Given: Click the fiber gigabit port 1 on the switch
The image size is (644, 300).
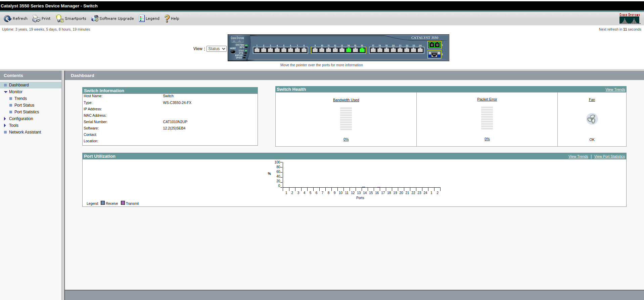Looking at the screenshot, I should pos(434,45).
